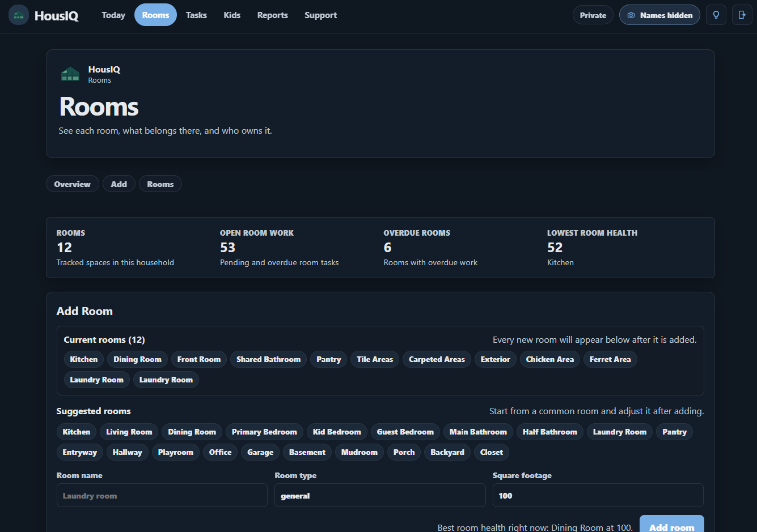
Task: Choose the suggested Kitchen chip
Action: [77, 432]
